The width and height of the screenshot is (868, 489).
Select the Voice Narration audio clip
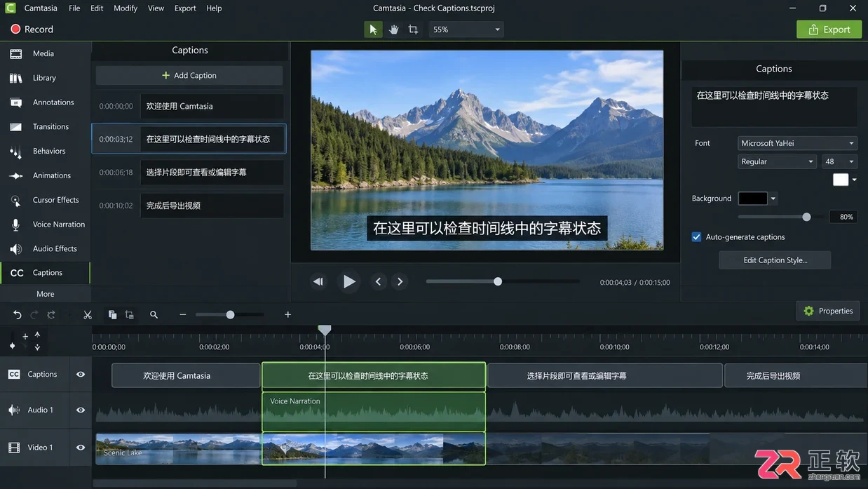[x=374, y=412]
